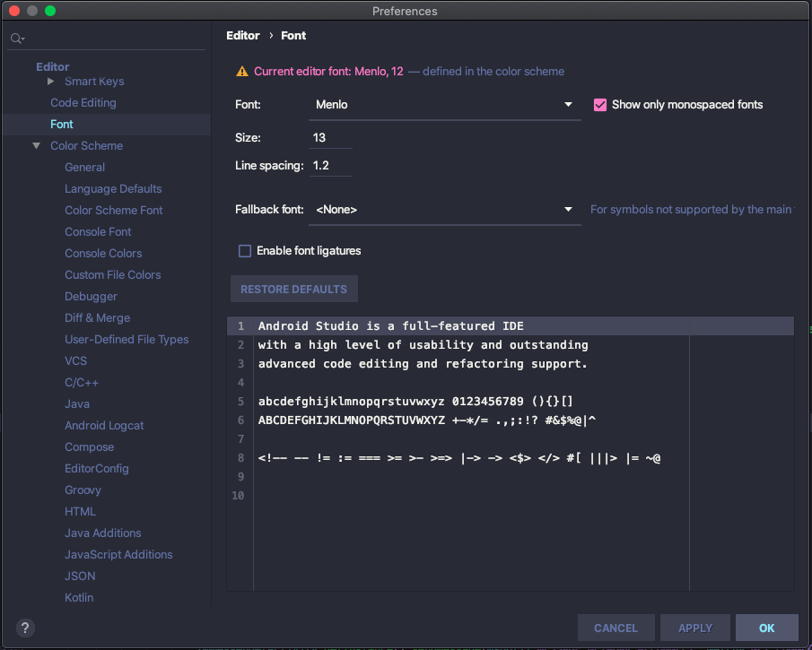Click 'Current editor font: Menlo, 12' text
812x650 pixels.
click(x=328, y=72)
